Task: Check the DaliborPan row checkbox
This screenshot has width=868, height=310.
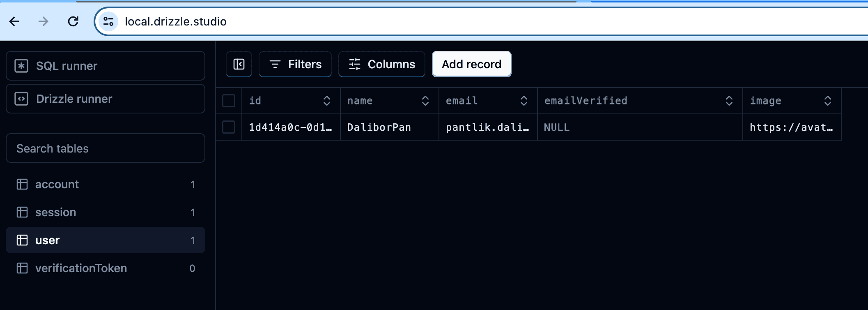Action: 229,127
